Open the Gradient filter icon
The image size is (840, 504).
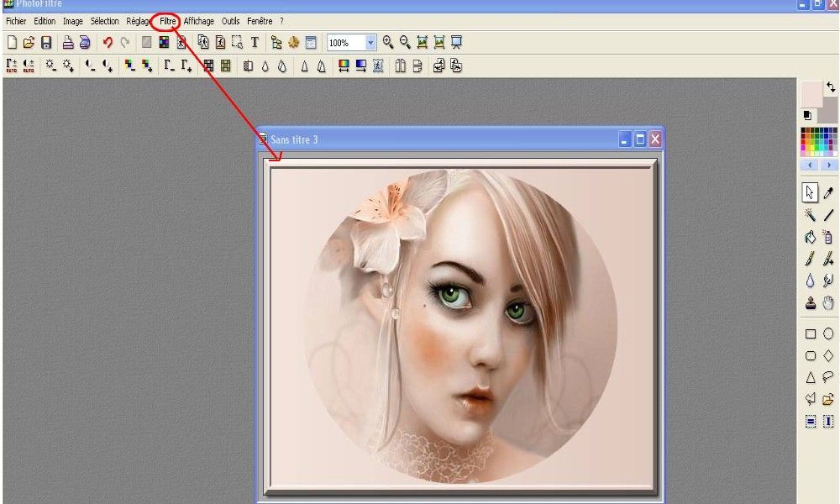(x=361, y=66)
